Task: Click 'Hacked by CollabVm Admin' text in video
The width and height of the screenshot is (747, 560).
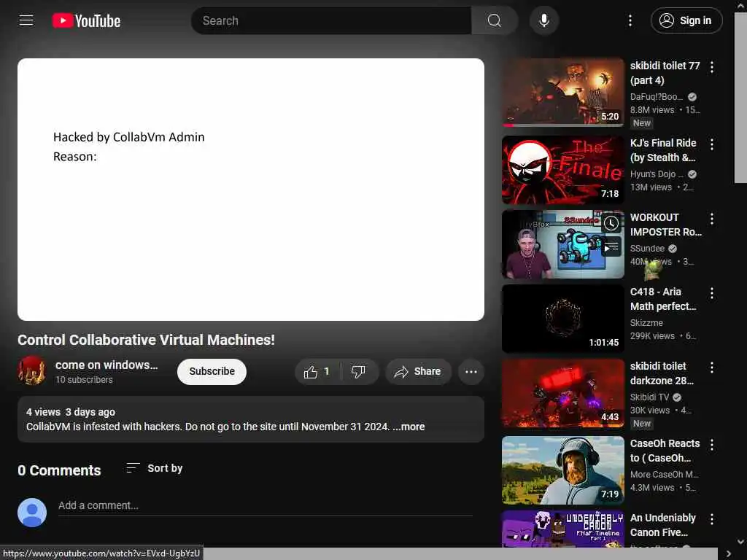Action: click(128, 137)
